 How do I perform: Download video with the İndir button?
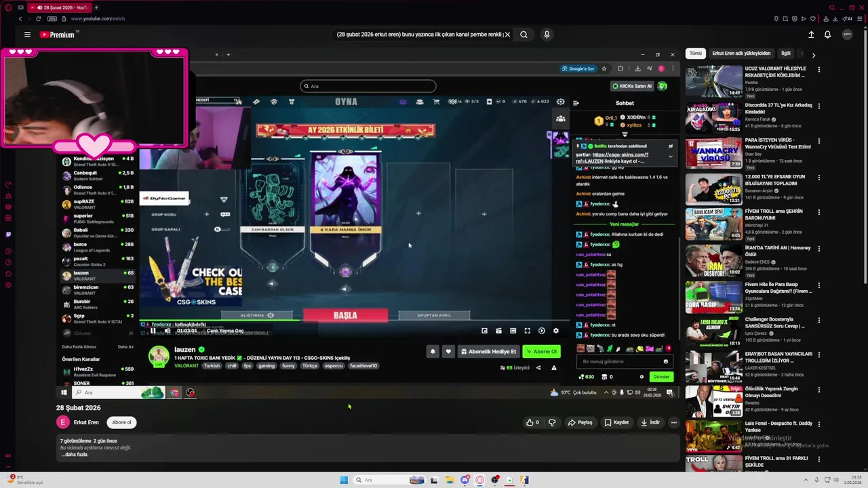pos(650,422)
